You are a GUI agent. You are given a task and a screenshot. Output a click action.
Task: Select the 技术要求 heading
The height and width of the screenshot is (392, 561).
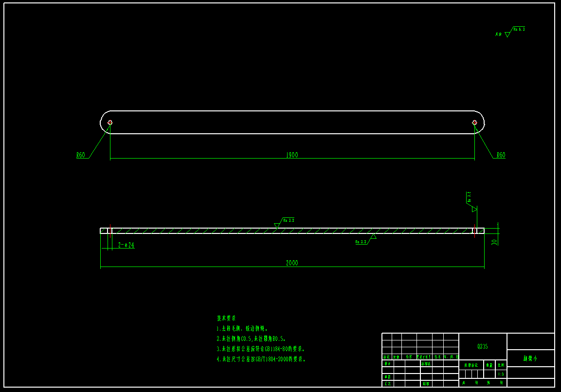point(226,318)
